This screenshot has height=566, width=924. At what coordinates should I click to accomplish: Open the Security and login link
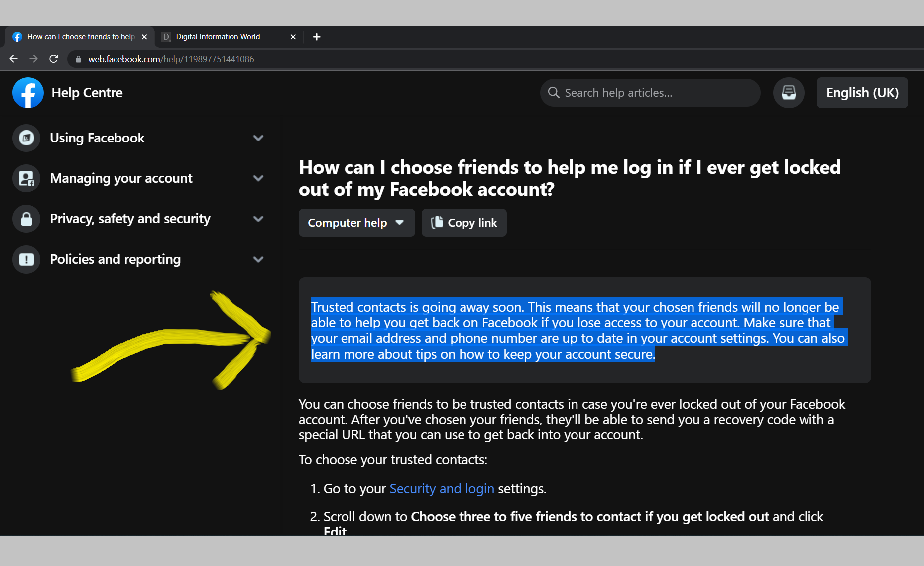[x=442, y=489]
